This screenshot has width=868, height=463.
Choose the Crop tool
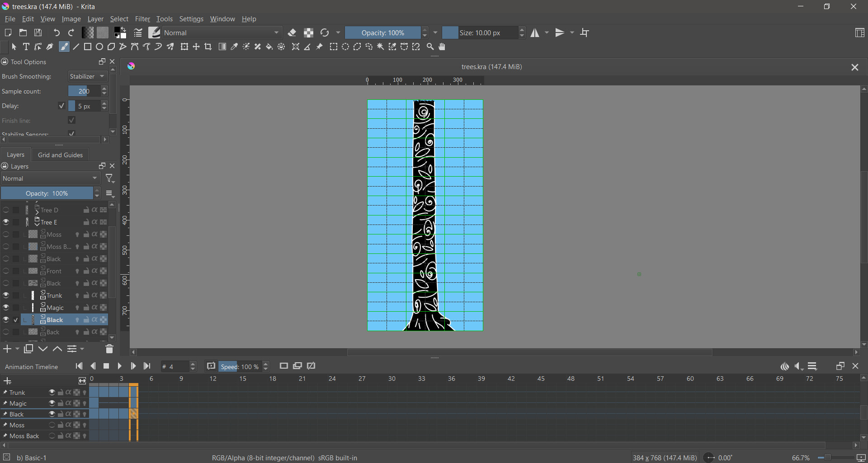[x=208, y=47]
